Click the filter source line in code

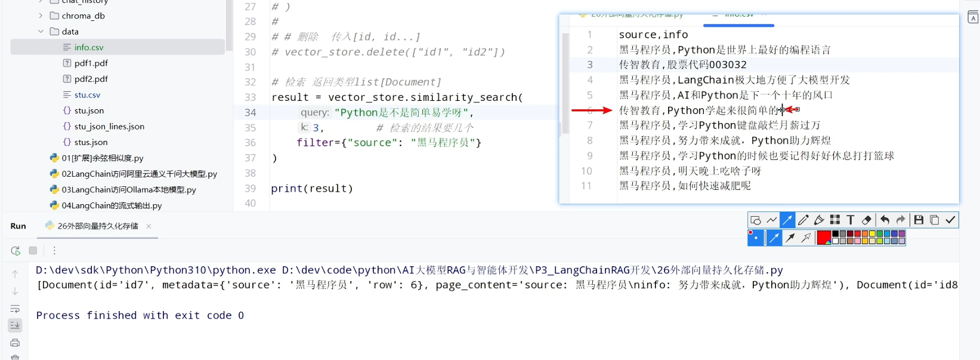tap(389, 143)
